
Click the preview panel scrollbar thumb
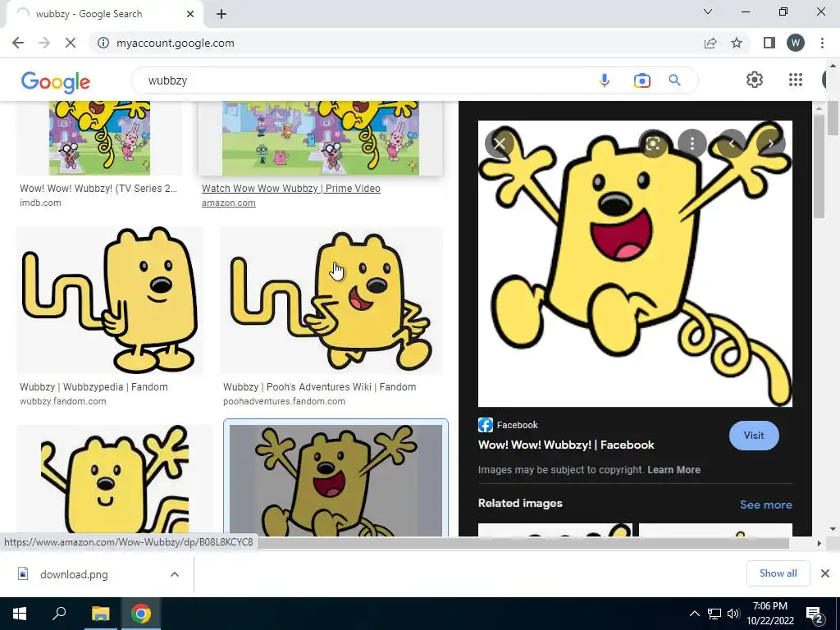point(819,166)
